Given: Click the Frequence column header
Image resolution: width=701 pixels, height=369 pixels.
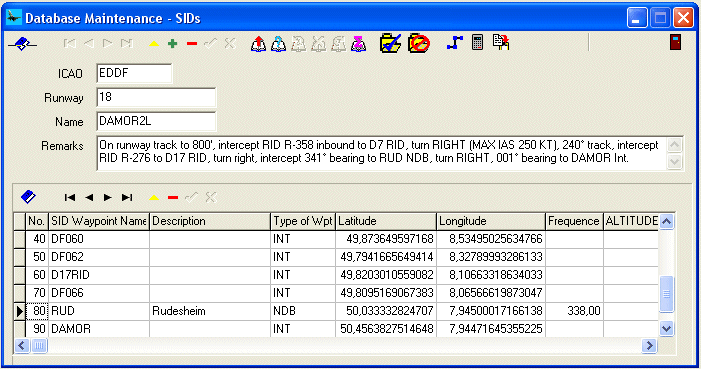Looking at the screenshot, I should 574,221.
